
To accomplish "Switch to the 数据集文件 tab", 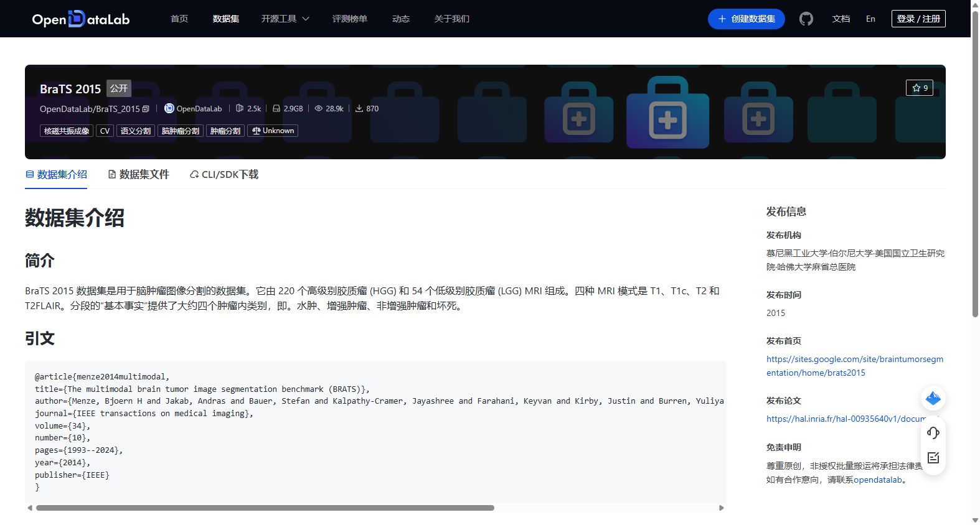I will [138, 175].
